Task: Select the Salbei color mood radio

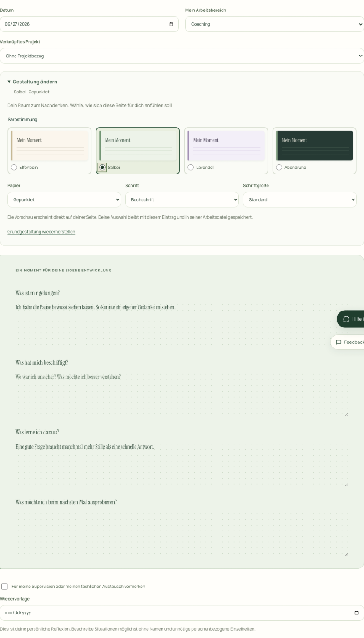Action: 102,168
